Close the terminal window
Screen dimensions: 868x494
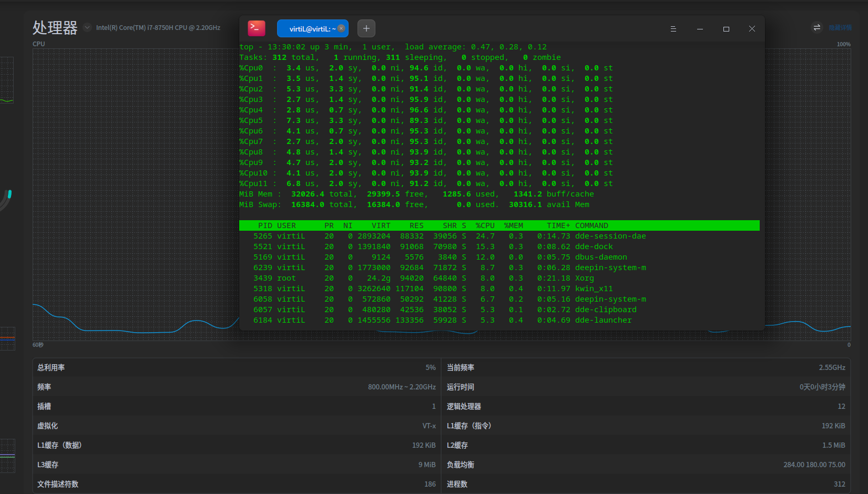click(752, 29)
